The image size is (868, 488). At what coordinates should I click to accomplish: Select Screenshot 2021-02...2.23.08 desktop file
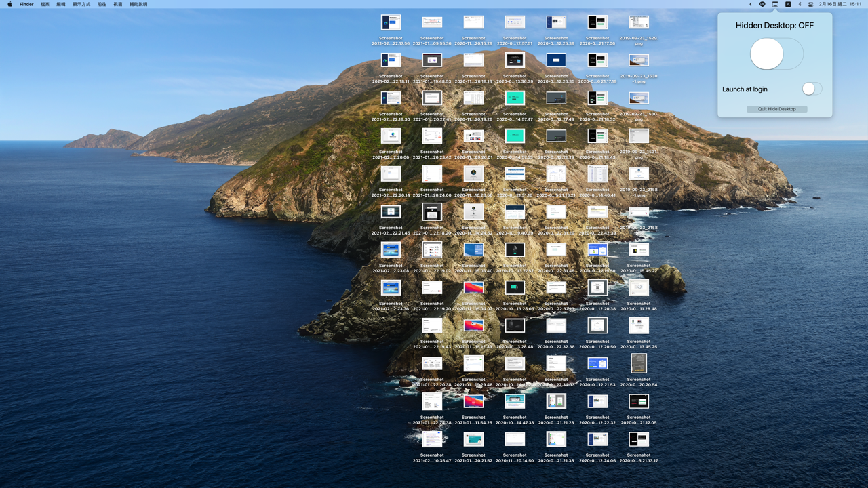tap(391, 258)
